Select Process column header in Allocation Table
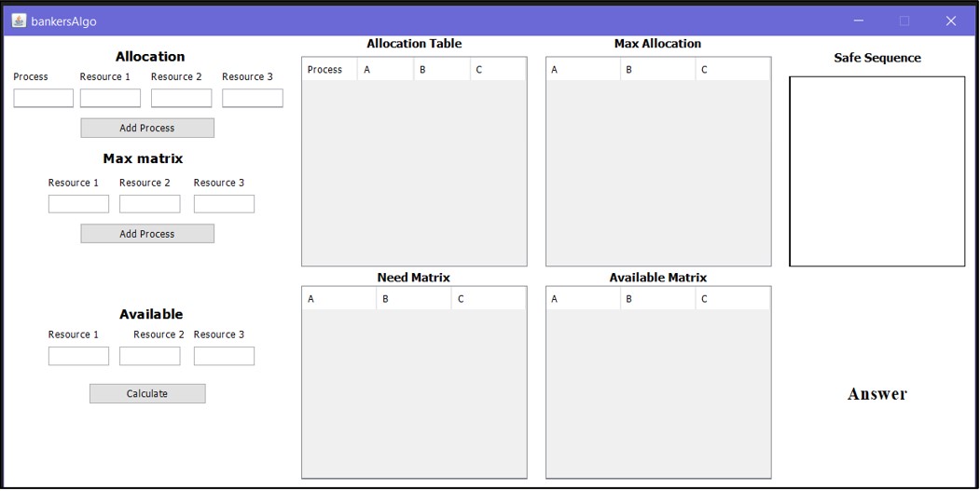 (330, 70)
